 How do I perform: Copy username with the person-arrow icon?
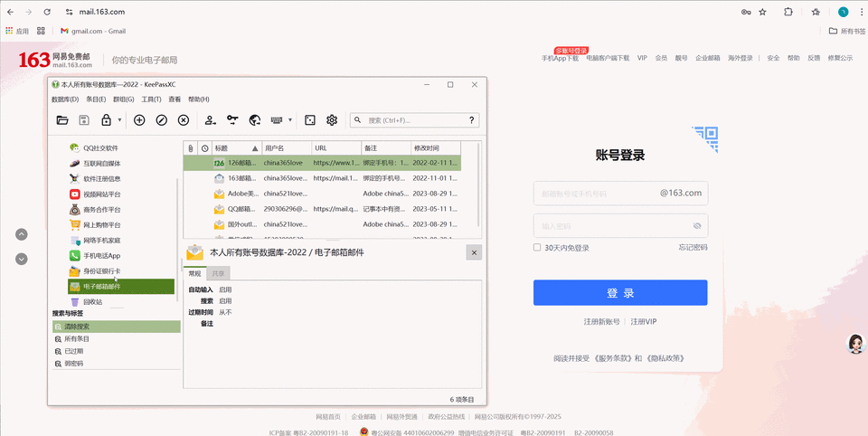pos(211,119)
